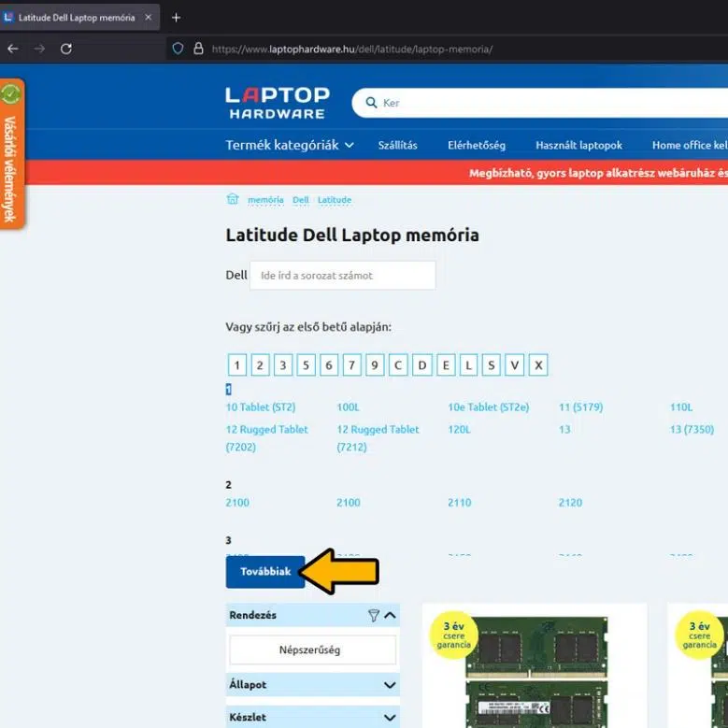Open the 2110 model link
The image size is (728, 728).
tap(459, 503)
